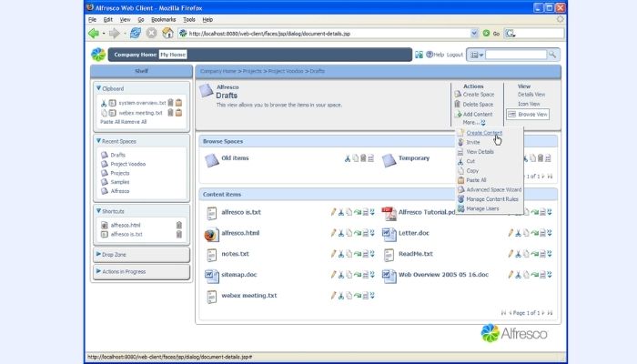Open the browser File menu
Image resolution: width=637 pixels, height=364 pixels.
coord(92,19)
